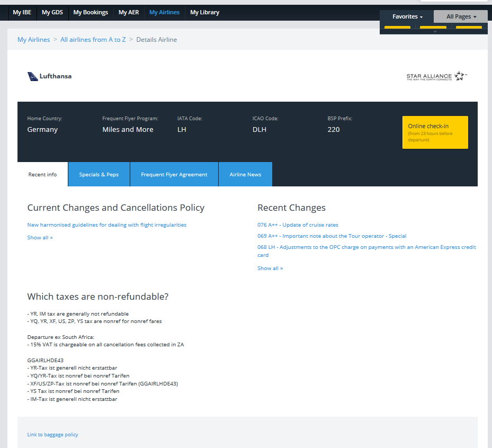Go to My GDS menu item
492x448 pixels.
52,12
